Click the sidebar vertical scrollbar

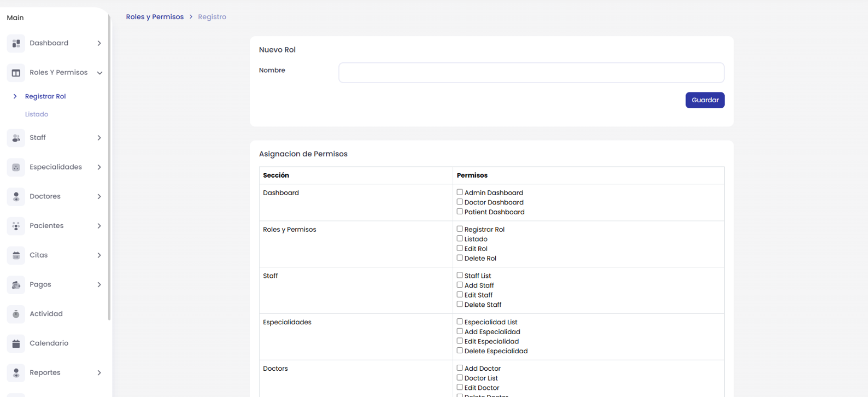(109, 167)
